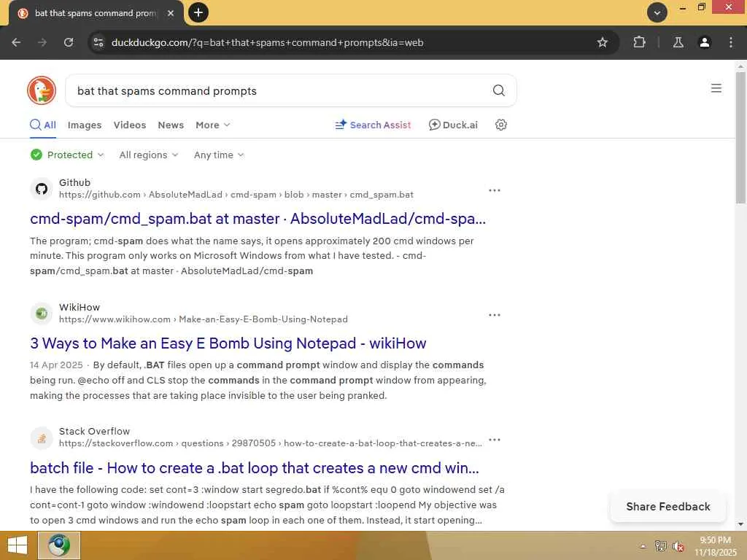The width and height of the screenshot is (747, 560).
Task: Open more options for Stack Overflow result
Action: tap(495, 440)
